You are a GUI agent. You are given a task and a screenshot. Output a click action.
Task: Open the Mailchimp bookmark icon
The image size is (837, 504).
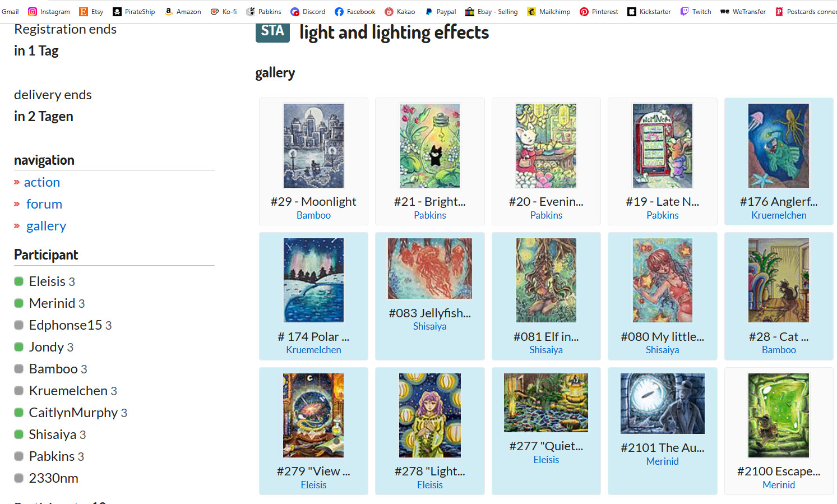coord(531,12)
